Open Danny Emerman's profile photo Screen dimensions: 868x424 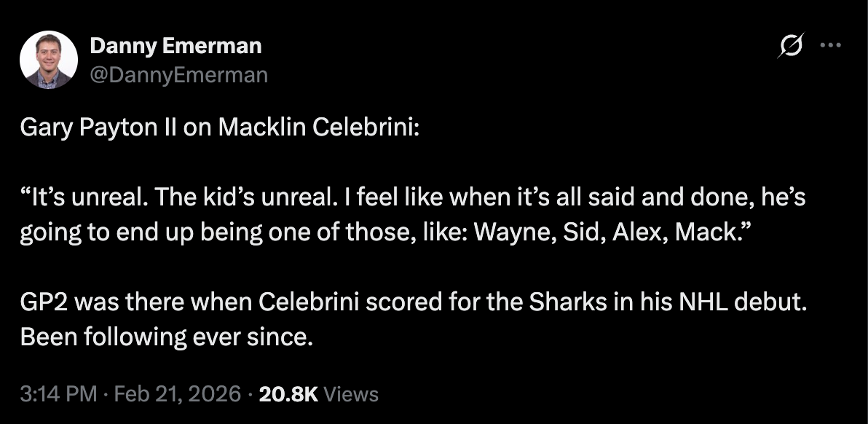pos(49,60)
